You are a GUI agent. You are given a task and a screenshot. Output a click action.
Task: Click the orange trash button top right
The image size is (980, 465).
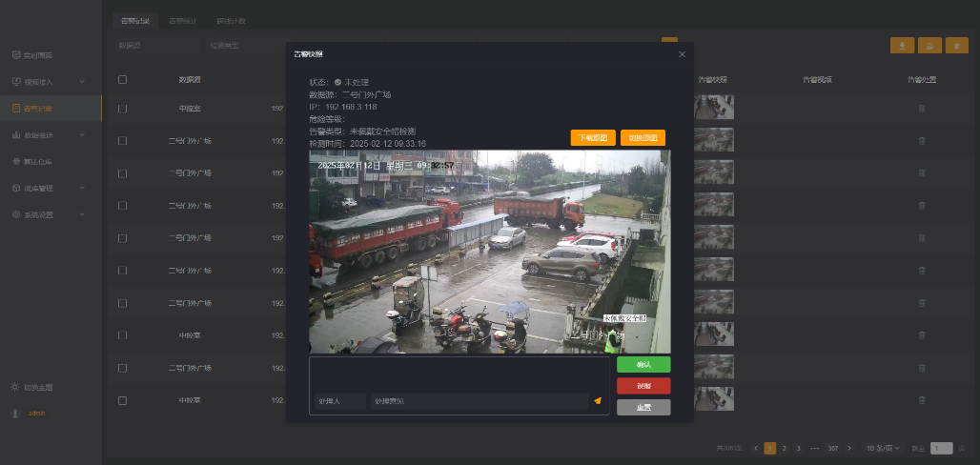(957, 46)
